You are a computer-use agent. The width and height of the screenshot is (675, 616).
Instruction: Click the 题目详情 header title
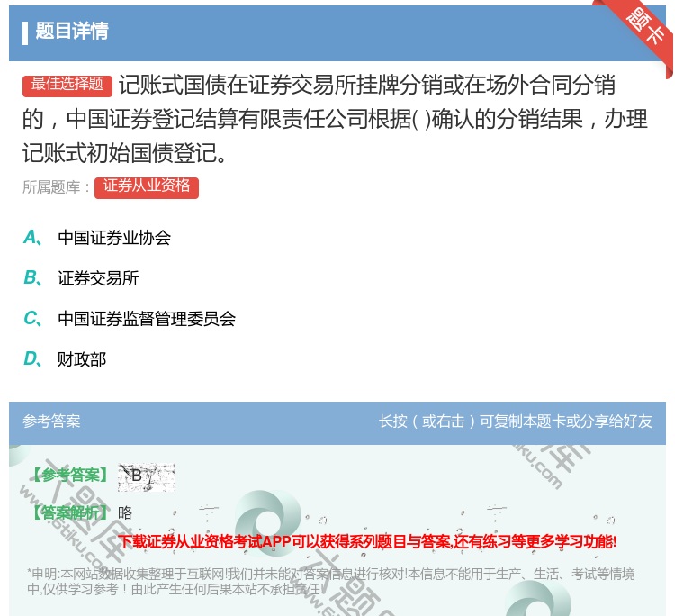72,31
